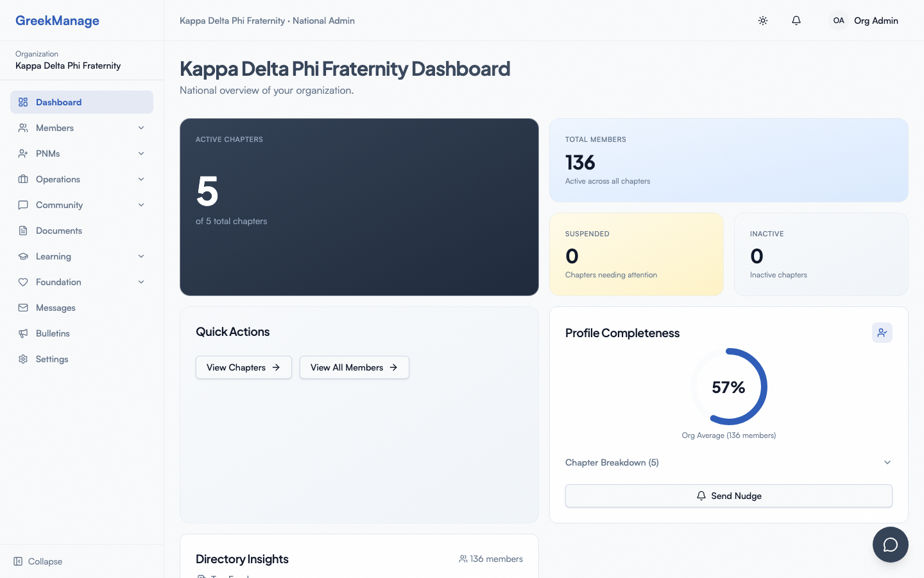Click the Operations briefcase icon
The width and height of the screenshot is (924, 578).
click(x=23, y=179)
